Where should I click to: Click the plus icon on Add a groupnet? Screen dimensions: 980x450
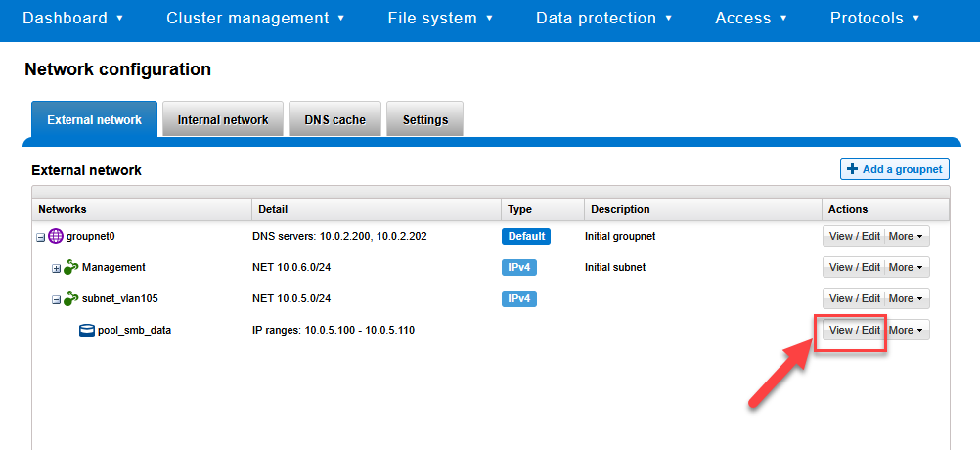[852, 169]
